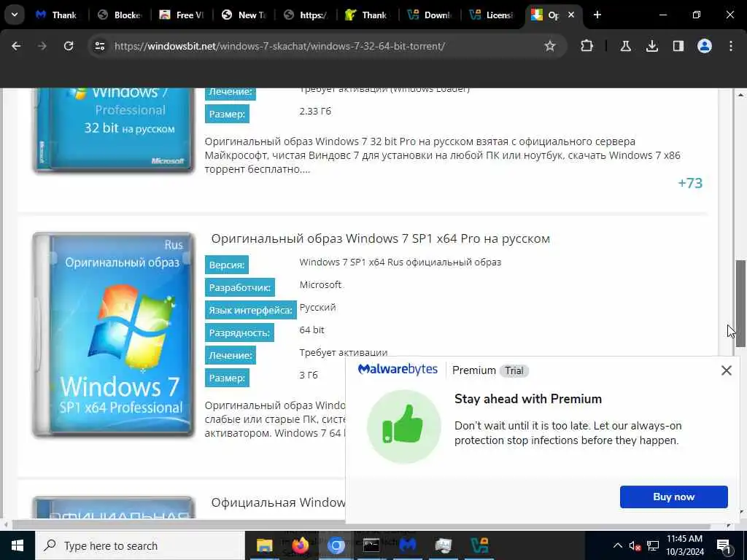Click the muted volume tray icon
Screen dimensions: 747x560
point(635,545)
